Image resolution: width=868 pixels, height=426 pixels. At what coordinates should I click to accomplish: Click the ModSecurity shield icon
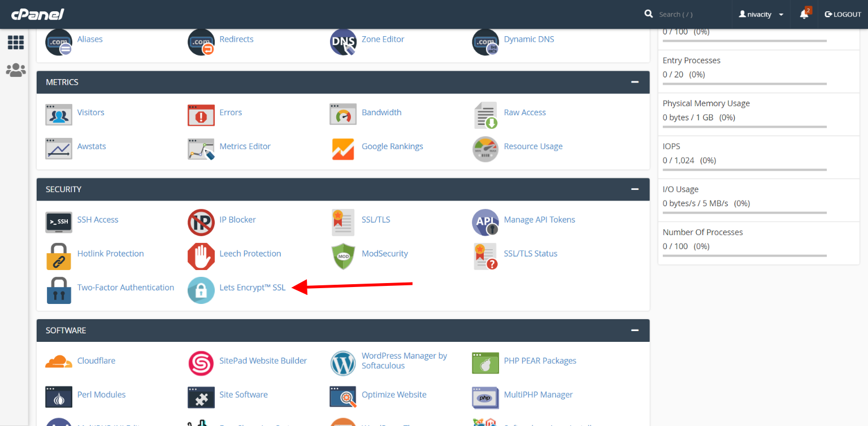pos(343,256)
